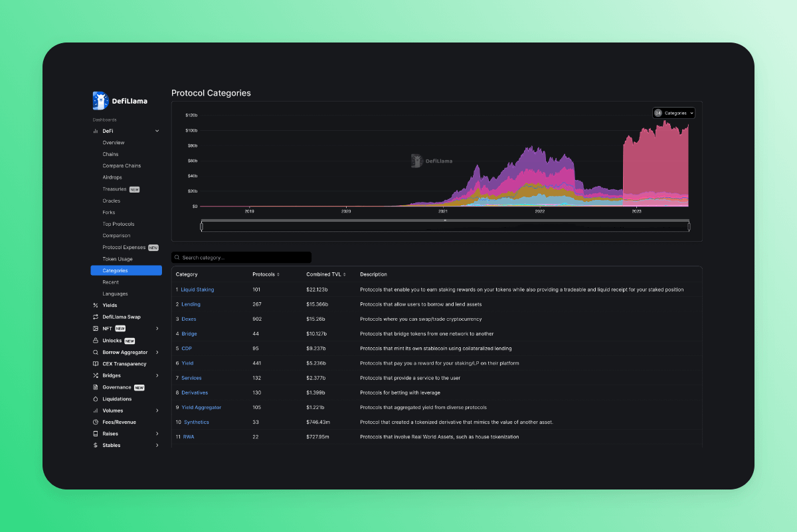Click the left handle of chart range slider
The image size is (797, 532).
201,227
